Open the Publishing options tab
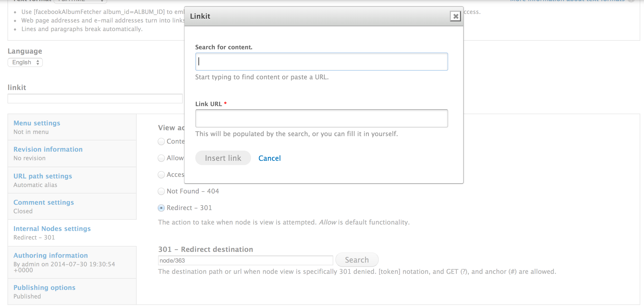Image resolution: width=644 pixels, height=306 pixels. tap(44, 288)
